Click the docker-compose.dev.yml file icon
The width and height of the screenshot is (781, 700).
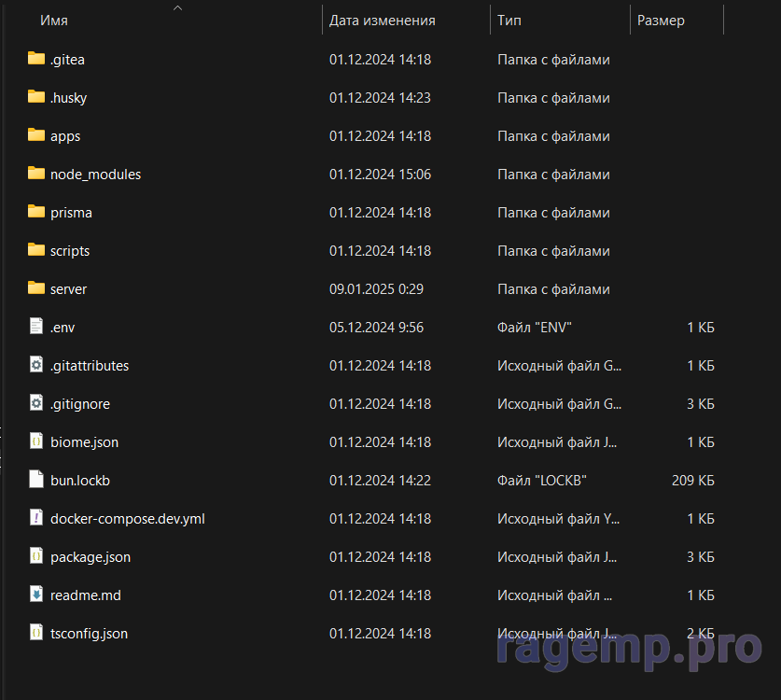(36, 518)
